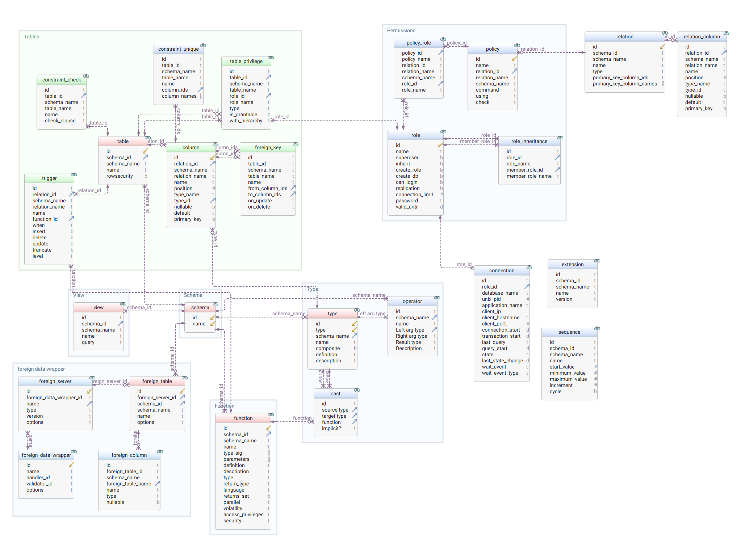
Task: Click binoculars icon on the view table
Action: [123, 304]
